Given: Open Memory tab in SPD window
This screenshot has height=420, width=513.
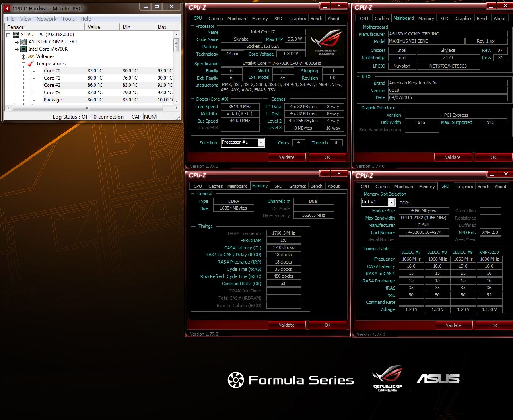Looking at the screenshot, I should pyautogui.click(x=427, y=187).
